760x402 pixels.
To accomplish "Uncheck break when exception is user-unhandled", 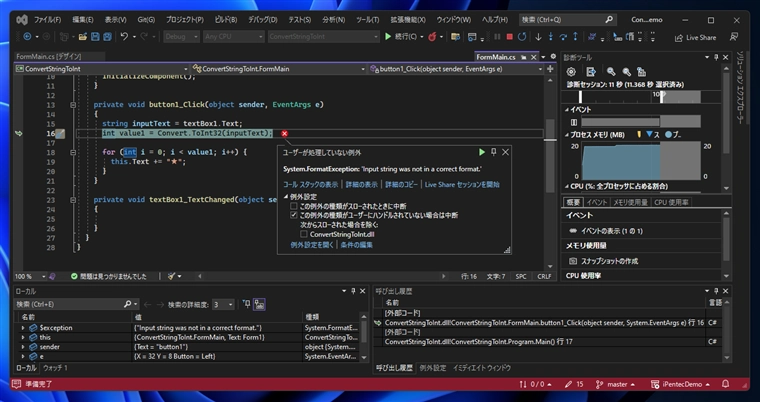I will tap(294, 215).
